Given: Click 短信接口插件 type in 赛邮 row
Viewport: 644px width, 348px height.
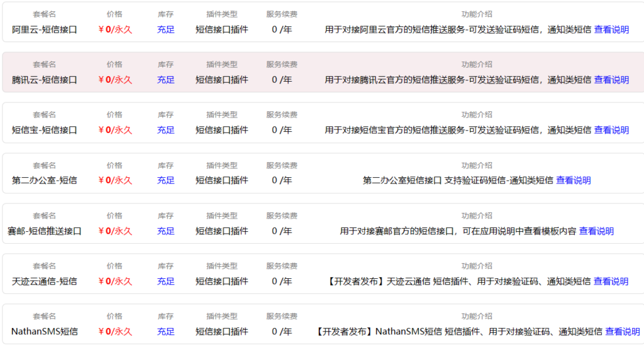Looking at the screenshot, I should tap(222, 231).
